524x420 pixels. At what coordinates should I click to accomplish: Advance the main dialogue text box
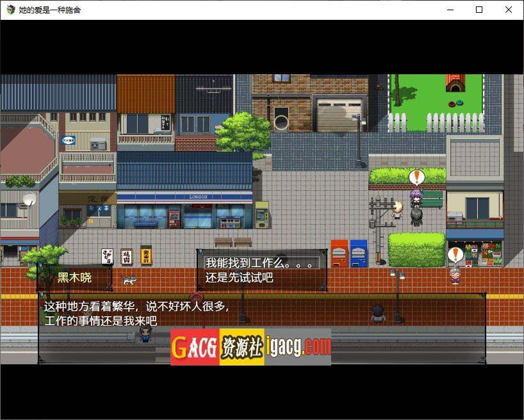[261, 328]
